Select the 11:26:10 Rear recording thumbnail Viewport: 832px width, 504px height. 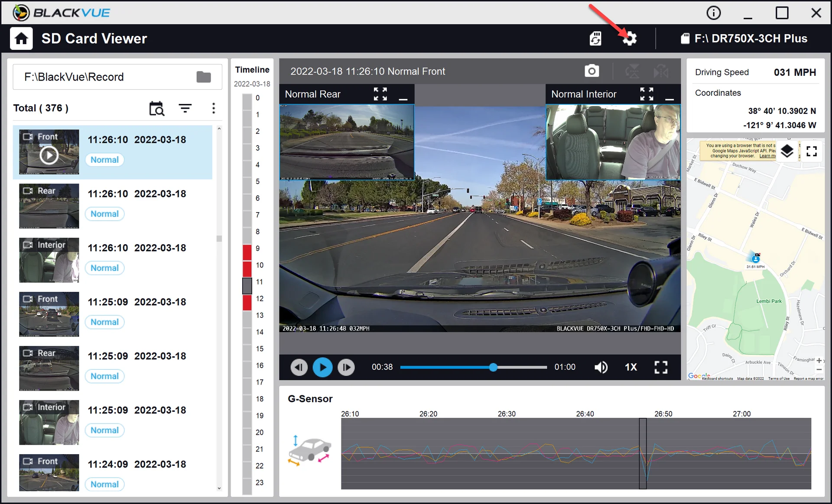[49, 206]
